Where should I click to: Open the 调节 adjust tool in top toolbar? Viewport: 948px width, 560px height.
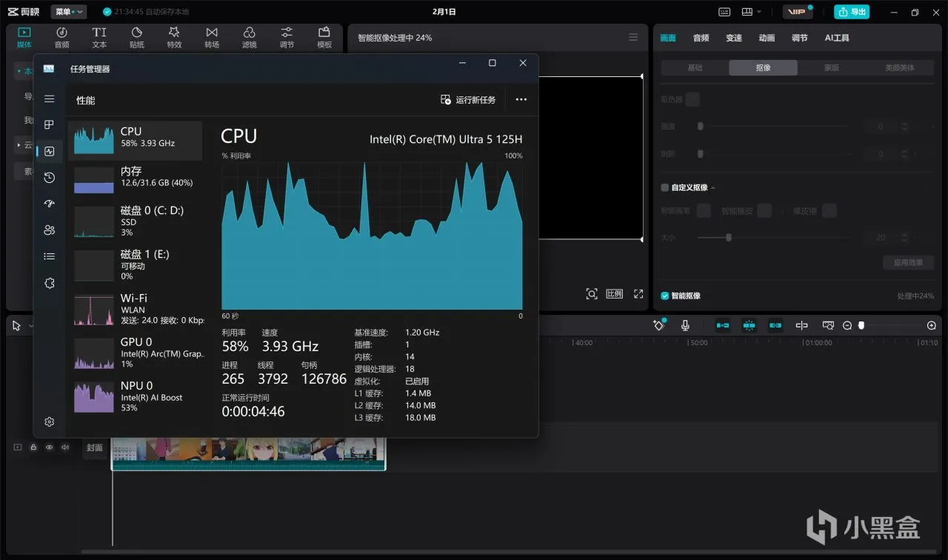point(287,38)
